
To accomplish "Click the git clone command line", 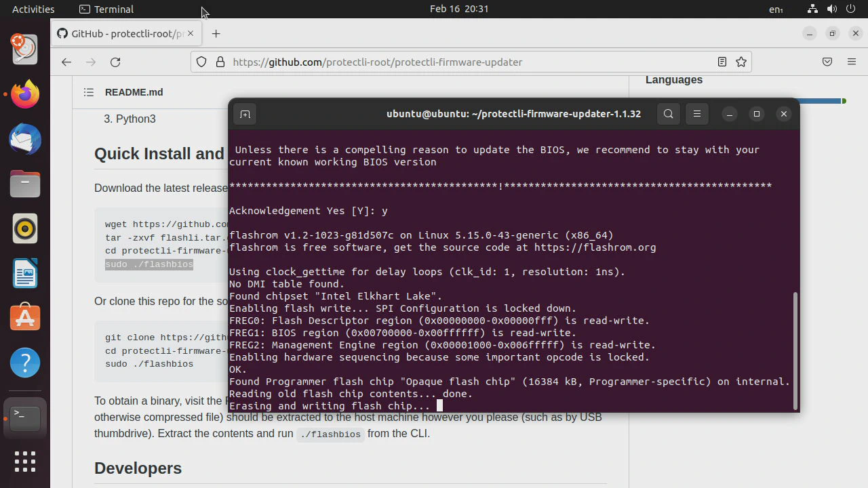I will pyautogui.click(x=166, y=338).
